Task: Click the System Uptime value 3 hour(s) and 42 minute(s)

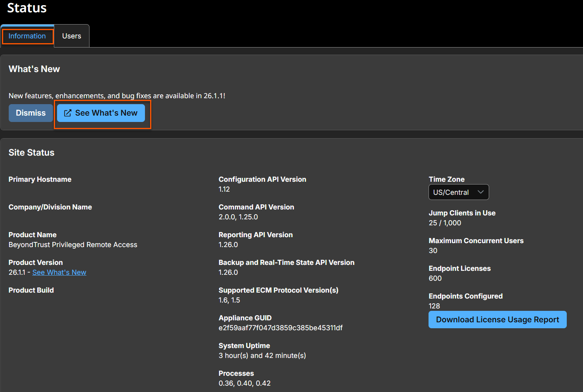Action: point(262,356)
